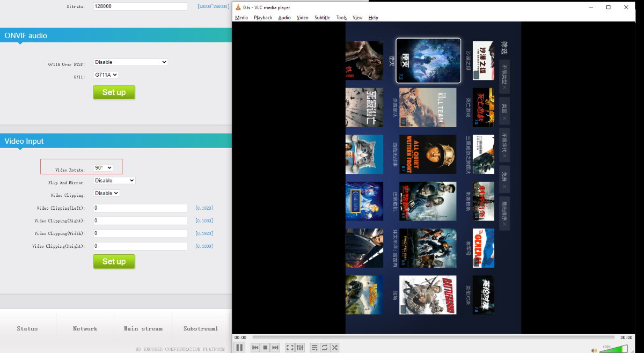
Task: Click The Kill Team poster
Action: point(428,107)
